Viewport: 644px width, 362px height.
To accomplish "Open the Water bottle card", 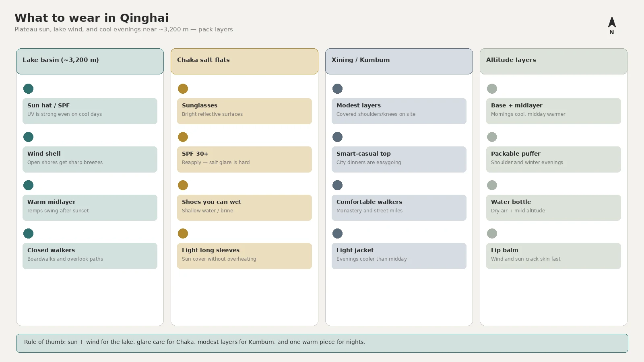I will (x=553, y=208).
